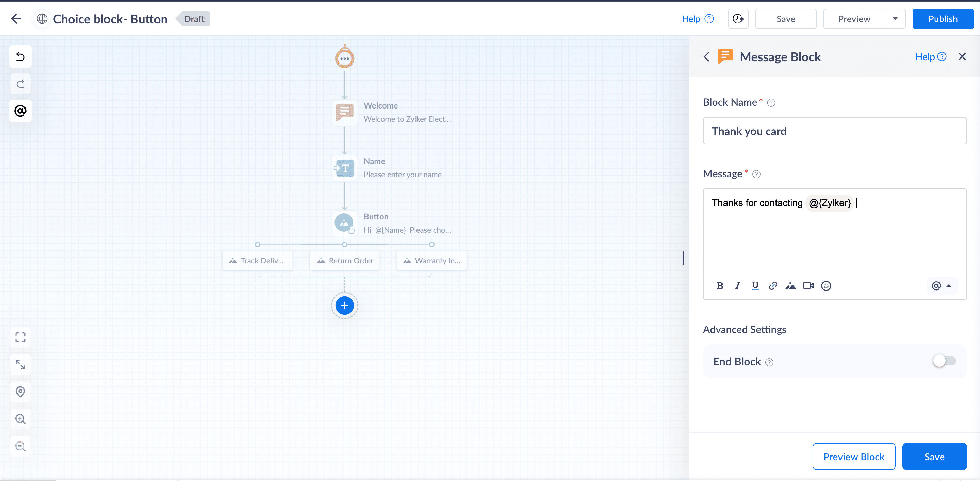Click the Publish button

pos(942,19)
